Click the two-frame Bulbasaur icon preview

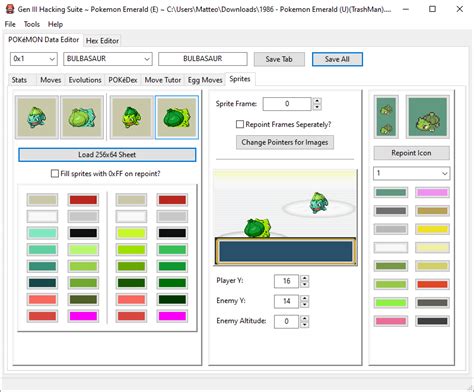pyautogui.click(x=386, y=117)
